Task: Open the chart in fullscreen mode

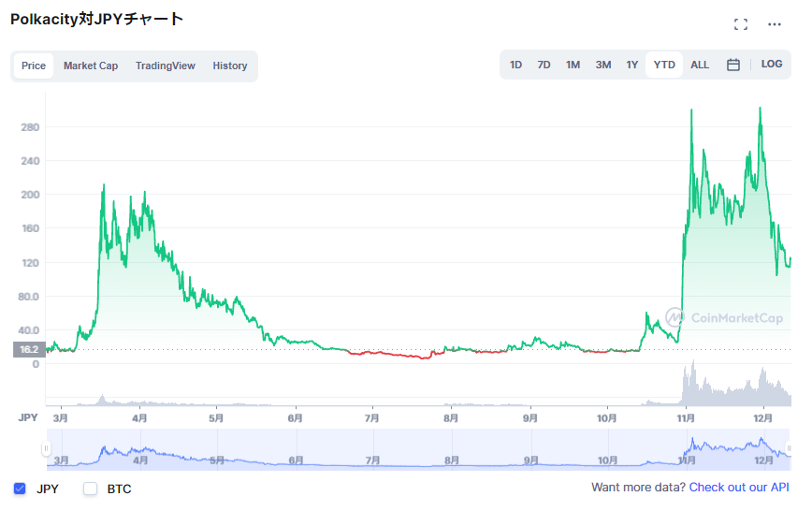Action: (741, 24)
